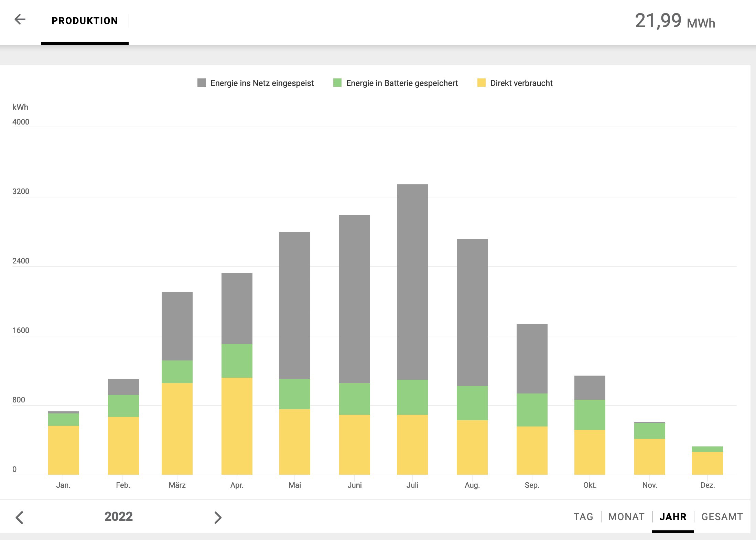
Task: Go to next year with right chevron
Action: tap(218, 517)
